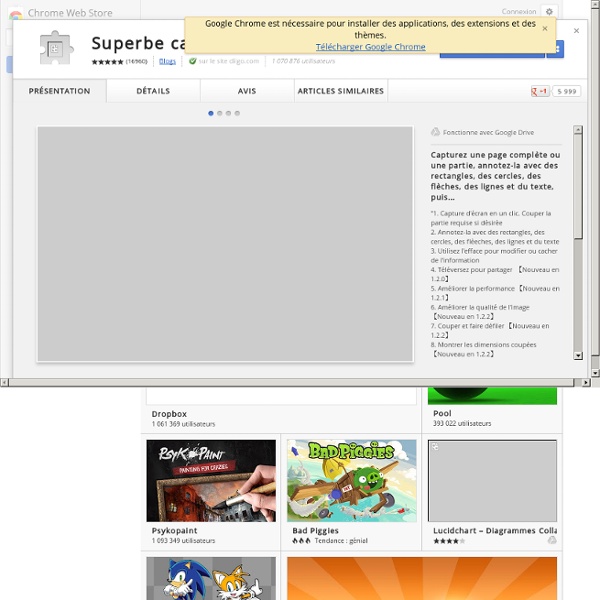
Task: Click the (16960) reviews count
Action: [136, 61]
